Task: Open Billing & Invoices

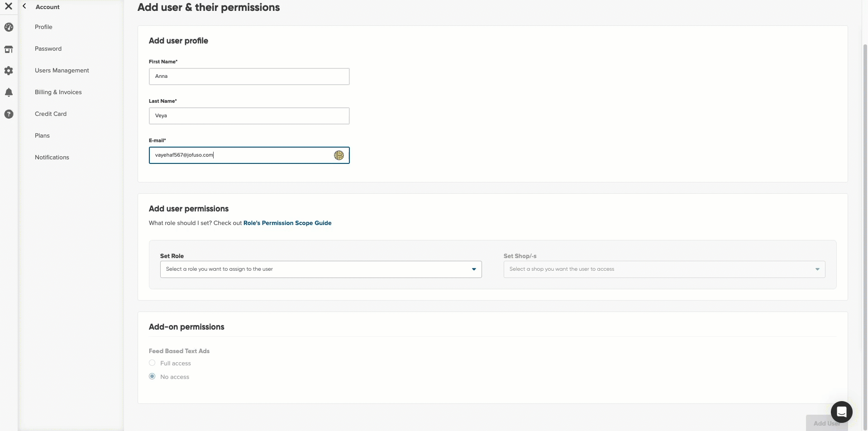Action: 58,92
